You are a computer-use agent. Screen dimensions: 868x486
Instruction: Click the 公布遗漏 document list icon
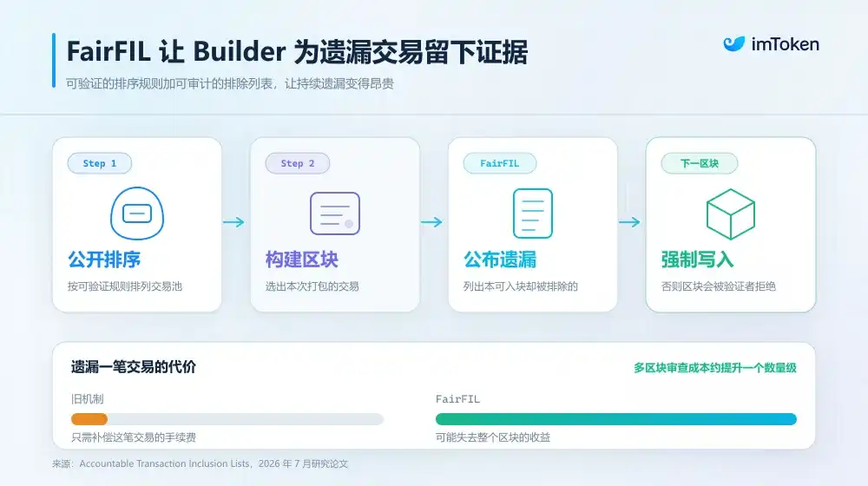(x=533, y=213)
